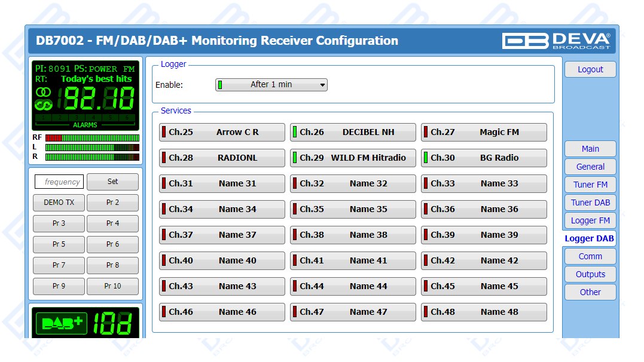Click the DEVA Broadcast logo

(556, 41)
